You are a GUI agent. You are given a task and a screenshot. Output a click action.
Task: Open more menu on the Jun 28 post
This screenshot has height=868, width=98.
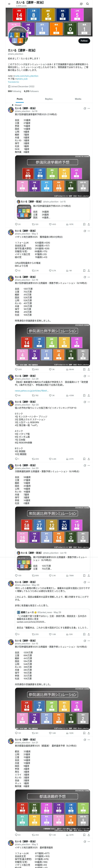tap(89, 376)
